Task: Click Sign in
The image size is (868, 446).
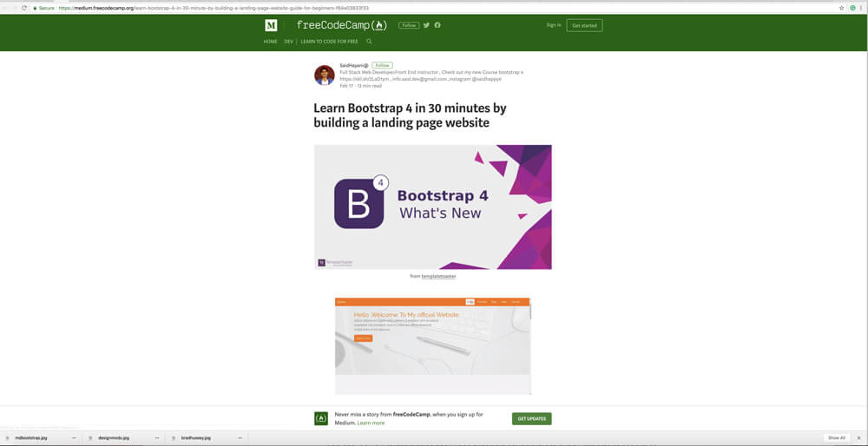Action: [x=554, y=25]
